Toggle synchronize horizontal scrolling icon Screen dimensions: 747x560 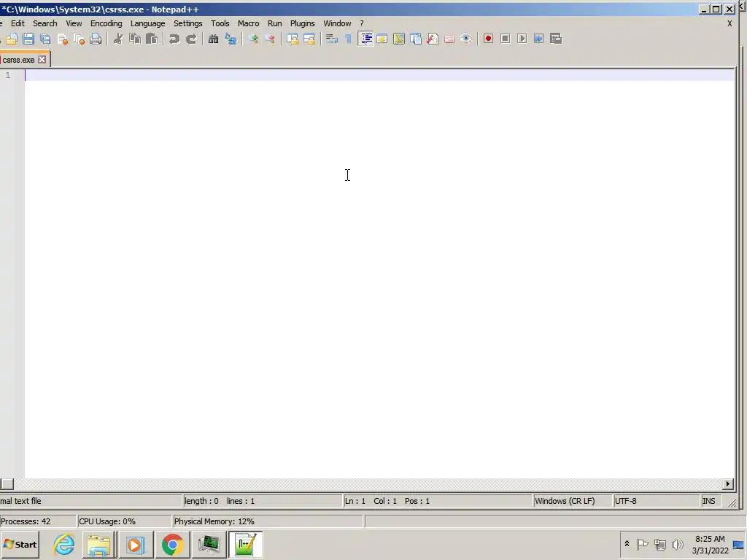point(309,39)
